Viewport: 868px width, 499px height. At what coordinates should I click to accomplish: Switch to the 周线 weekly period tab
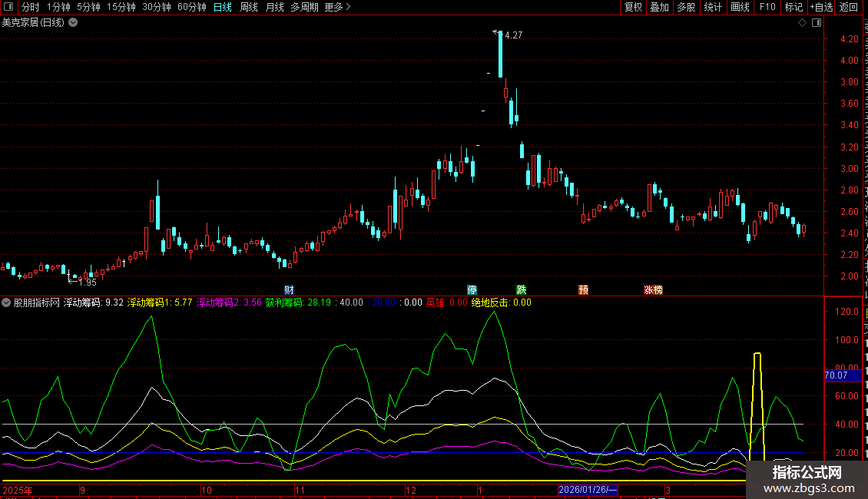[x=249, y=7]
